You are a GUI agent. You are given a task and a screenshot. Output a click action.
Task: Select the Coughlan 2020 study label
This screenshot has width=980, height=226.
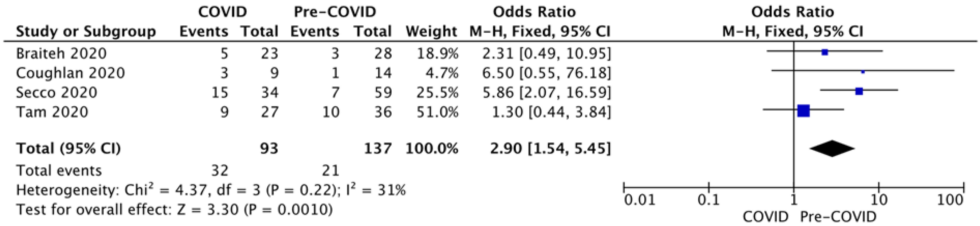70,73
